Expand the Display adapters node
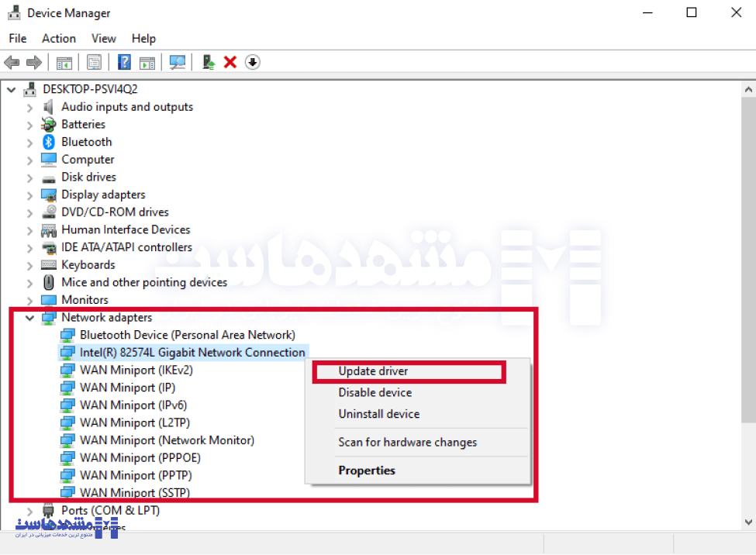 click(29, 195)
